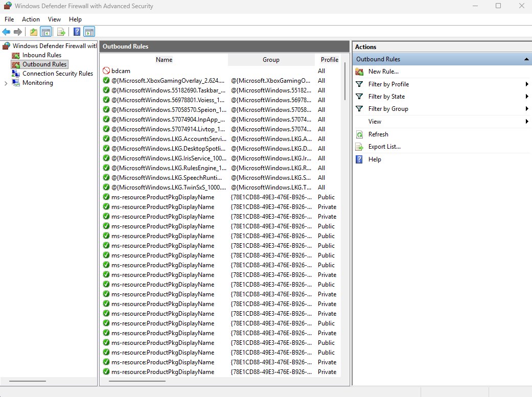532x397 pixels.
Task: Select the MicrosoftWindows.LKG.RulesEngine rule
Action: click(221, 168)
